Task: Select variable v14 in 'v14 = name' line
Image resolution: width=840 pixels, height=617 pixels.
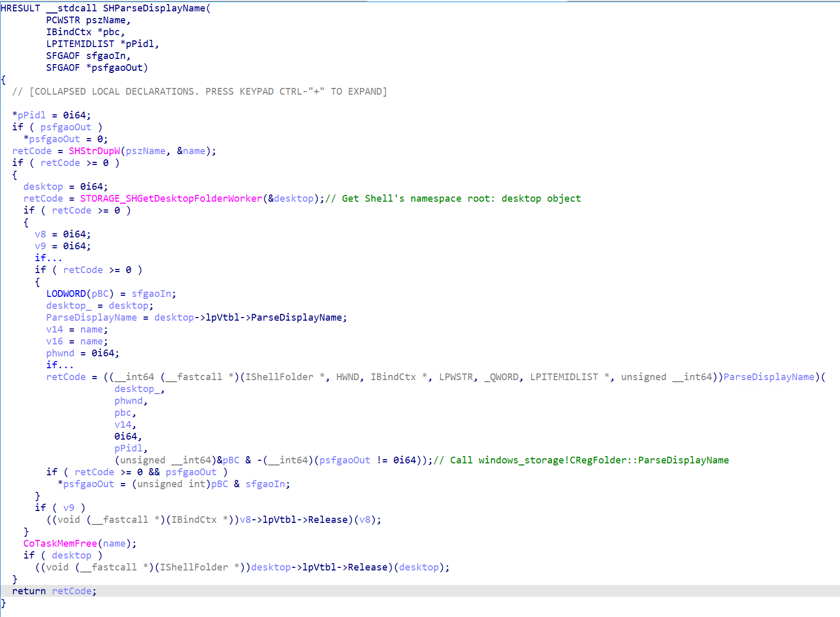Action: point(54,329)
